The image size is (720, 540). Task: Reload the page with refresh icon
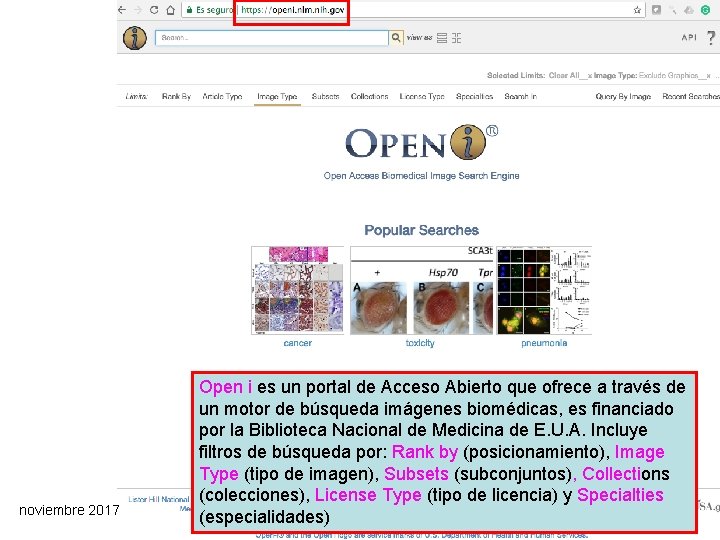154,10
